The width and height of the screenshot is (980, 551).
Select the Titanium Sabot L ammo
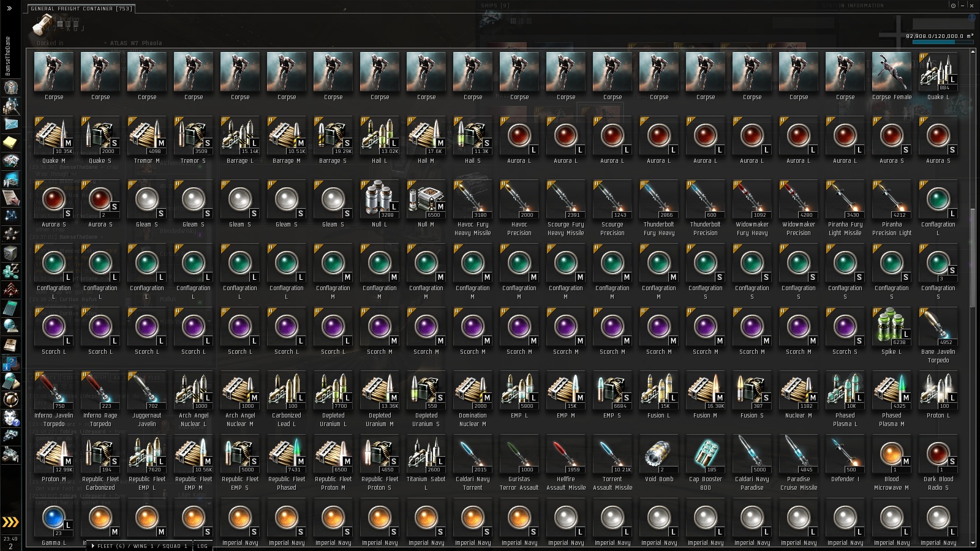426,454
